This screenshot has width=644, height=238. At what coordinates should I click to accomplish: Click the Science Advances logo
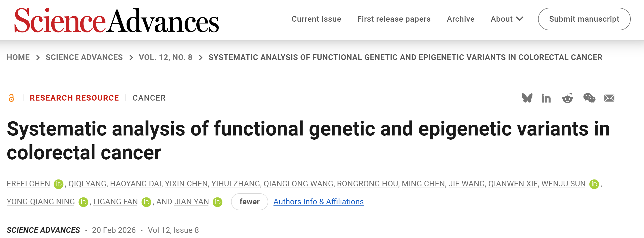[117, 20]
